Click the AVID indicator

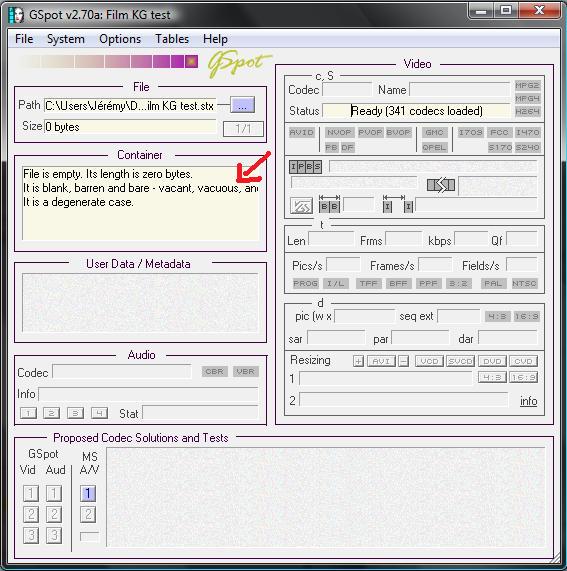[301, 132]
